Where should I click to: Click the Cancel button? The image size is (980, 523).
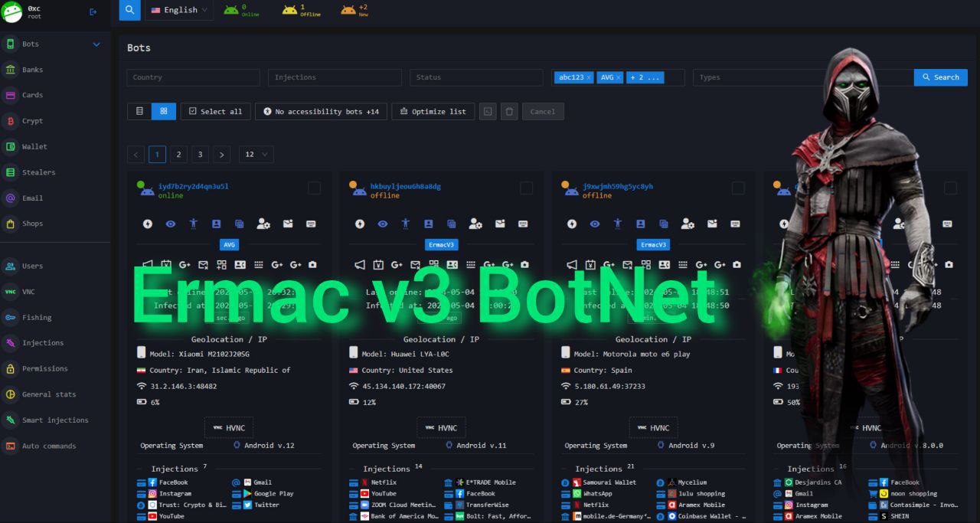[x=543, y=111]
